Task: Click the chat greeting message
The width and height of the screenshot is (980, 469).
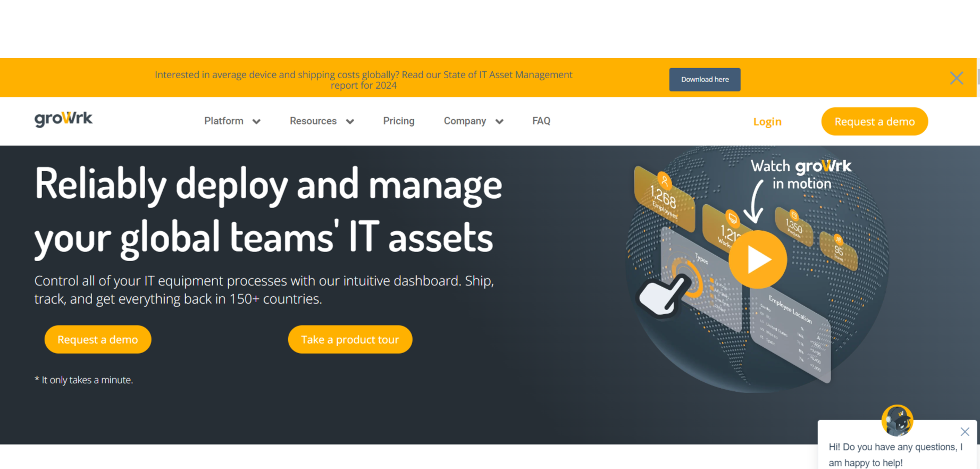Action: [x=895, y=455]
